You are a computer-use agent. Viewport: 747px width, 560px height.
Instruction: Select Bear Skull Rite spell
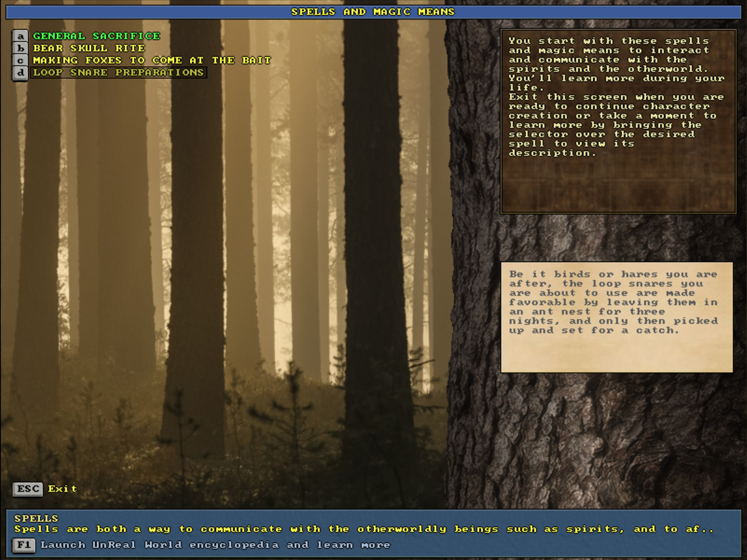(89, 48)
